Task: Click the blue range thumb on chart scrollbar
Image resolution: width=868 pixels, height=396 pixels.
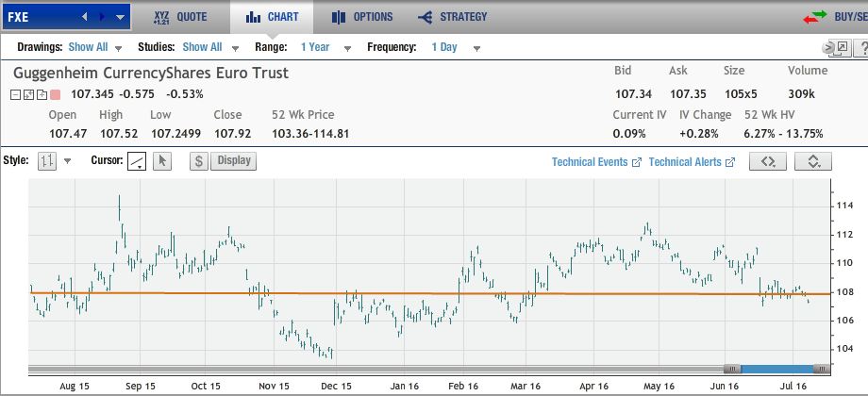Action: (776, 369)
